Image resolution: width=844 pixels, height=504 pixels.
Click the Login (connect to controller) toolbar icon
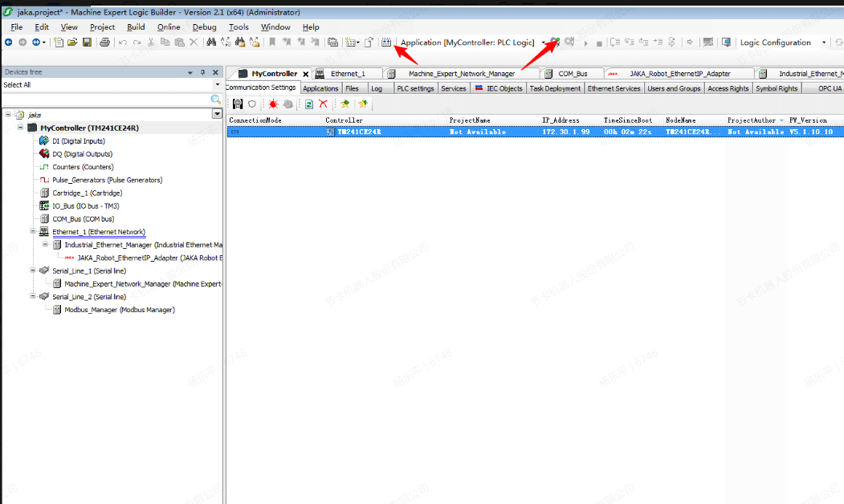point(554,43)
